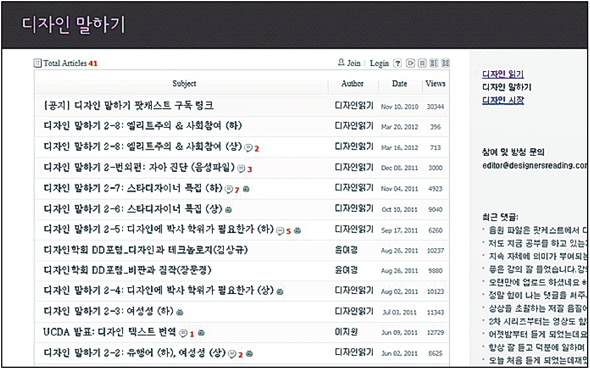This screenshot has width=590, height=369.
Task: Open post 디자인학회 DD포럼_비판과 짐작(장문경)
Action: 128,270
